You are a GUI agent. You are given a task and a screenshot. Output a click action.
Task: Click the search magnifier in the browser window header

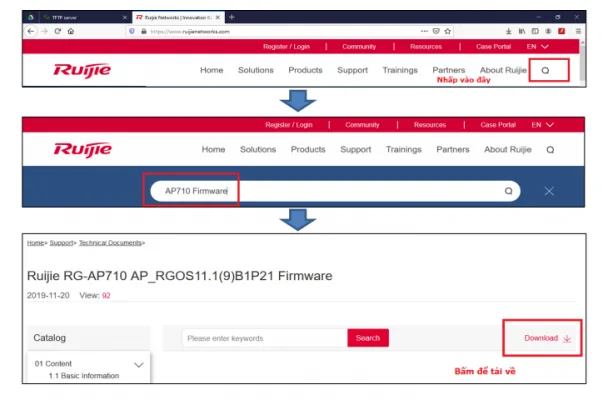pyautogui.click(x=545, y=70)
